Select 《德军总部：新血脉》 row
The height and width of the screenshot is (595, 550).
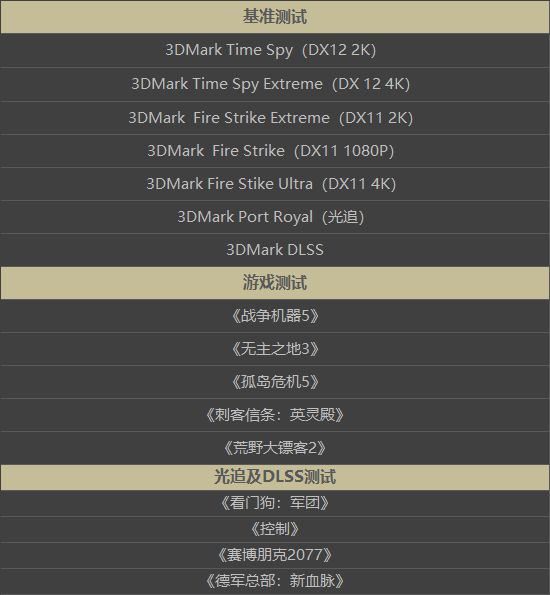click(275, 581)
